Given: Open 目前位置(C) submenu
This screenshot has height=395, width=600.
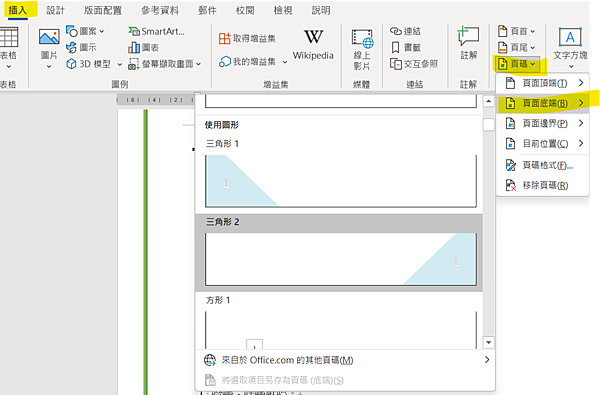Looking at the screenshot, I should (x=542, y=144).
